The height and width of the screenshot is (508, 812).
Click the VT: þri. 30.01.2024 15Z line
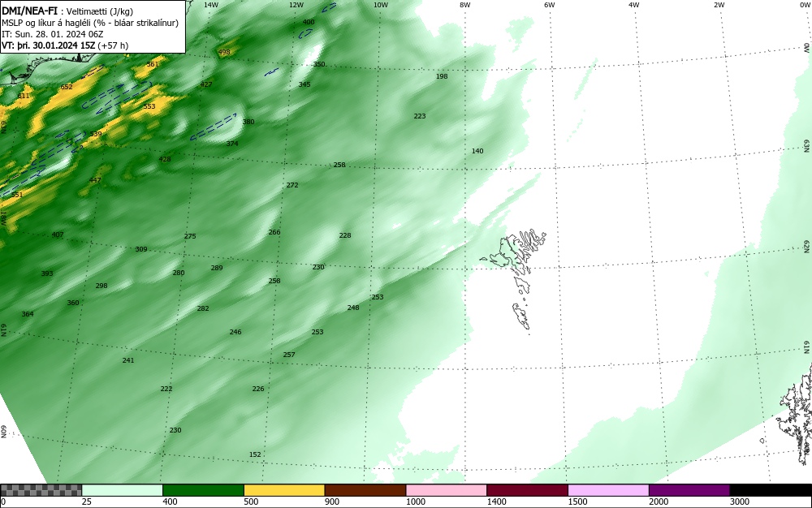(65, 45)
